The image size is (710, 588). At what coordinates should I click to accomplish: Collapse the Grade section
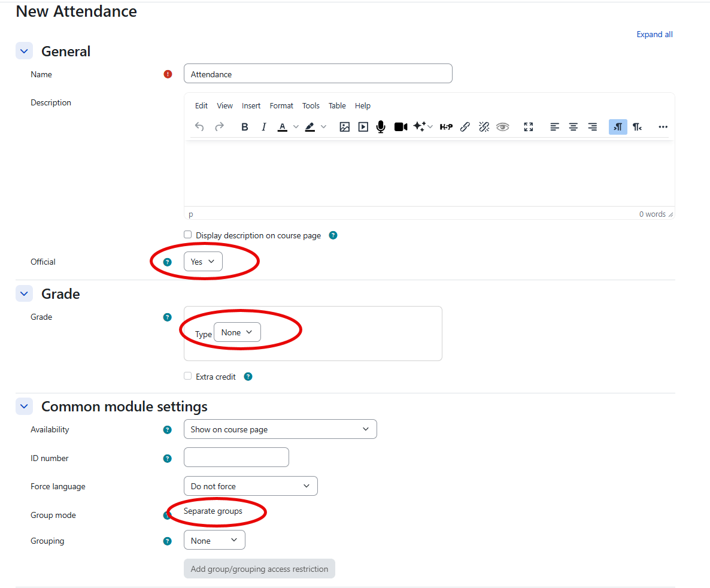[24, 293]
